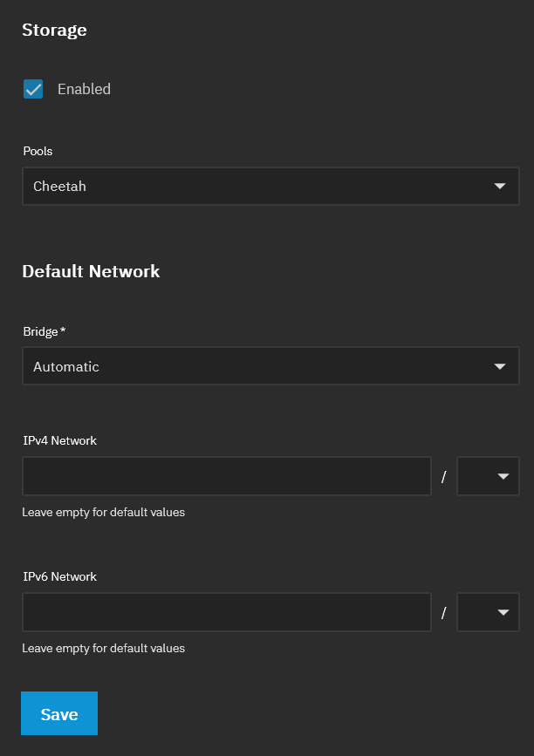The width and height of the screenshot is (534, 756).
Task: Click the Pools field label
Action: (38, 151)
